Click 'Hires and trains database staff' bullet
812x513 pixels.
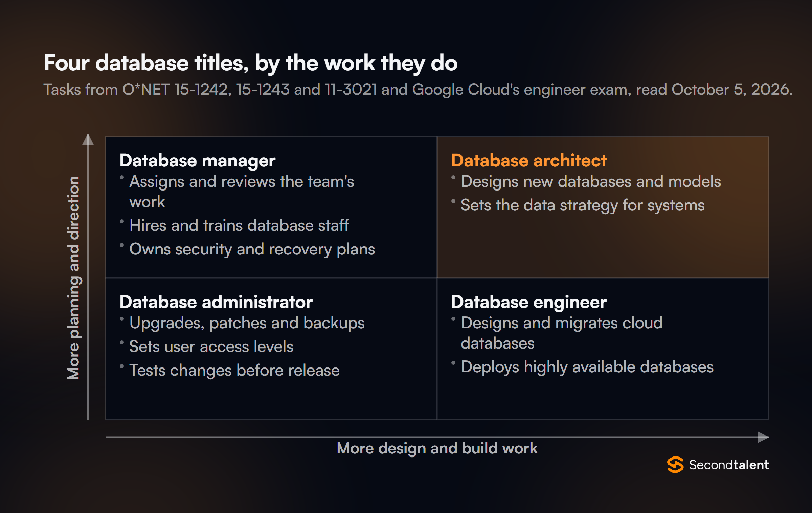(x=239, y=225)
